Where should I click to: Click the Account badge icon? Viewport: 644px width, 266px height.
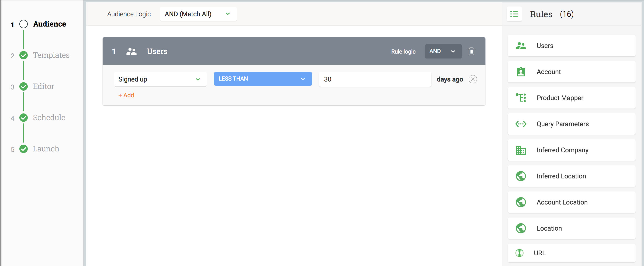(521, 72)
